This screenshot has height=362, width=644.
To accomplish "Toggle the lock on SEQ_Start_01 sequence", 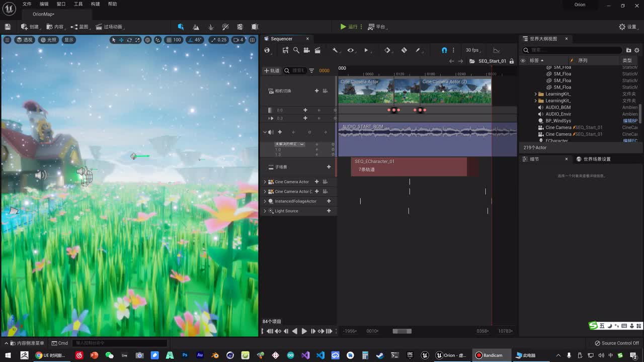I will pos(512,61).
